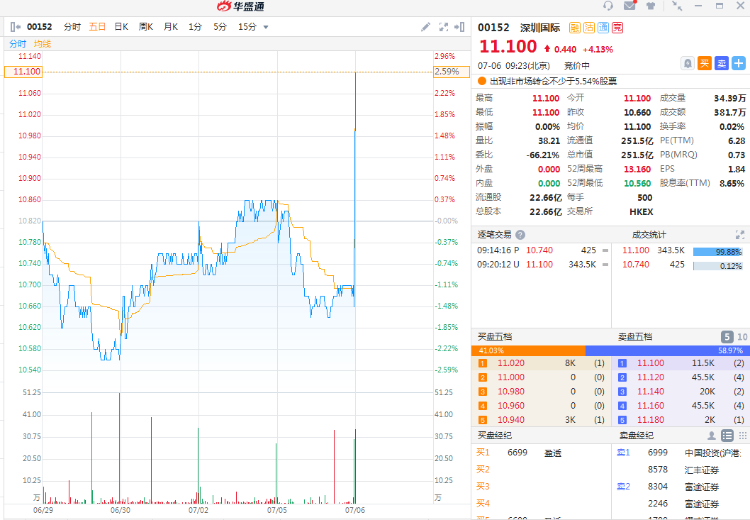The image size is (750, 520).
Task: Open customer service headset icon
Action: 608,6
